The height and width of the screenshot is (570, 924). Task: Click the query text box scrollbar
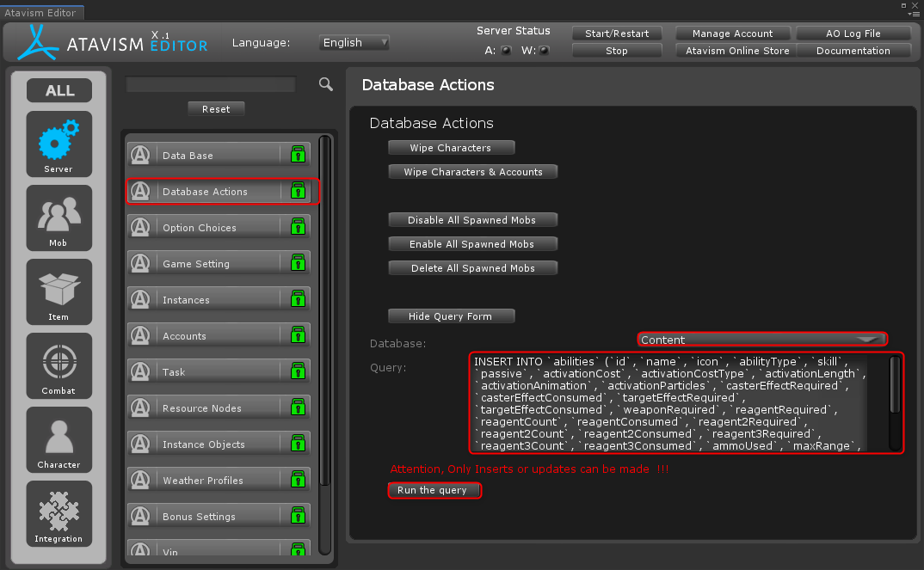point(895,385)
